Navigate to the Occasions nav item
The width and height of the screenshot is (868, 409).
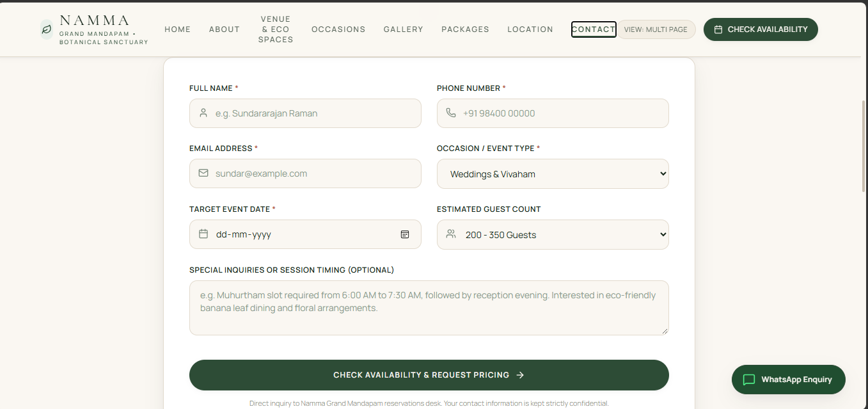pyautogui.click(x=338, y=29)
